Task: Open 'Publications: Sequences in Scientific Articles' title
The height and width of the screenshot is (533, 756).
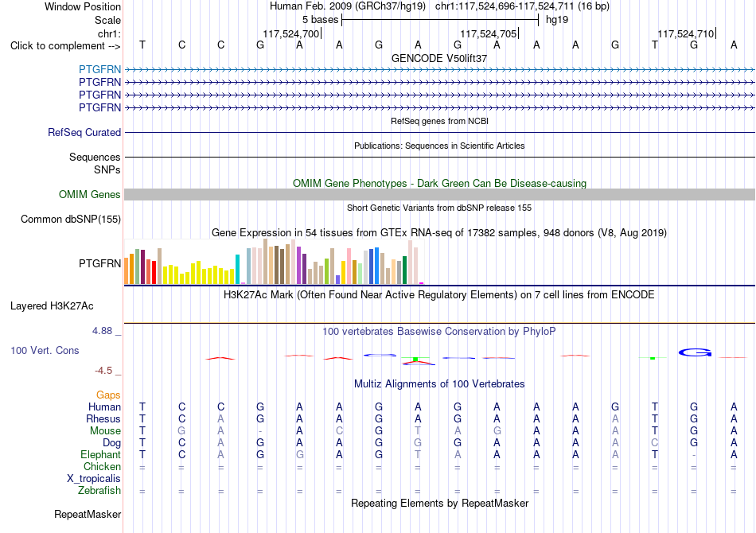Action: click(439, 146)
